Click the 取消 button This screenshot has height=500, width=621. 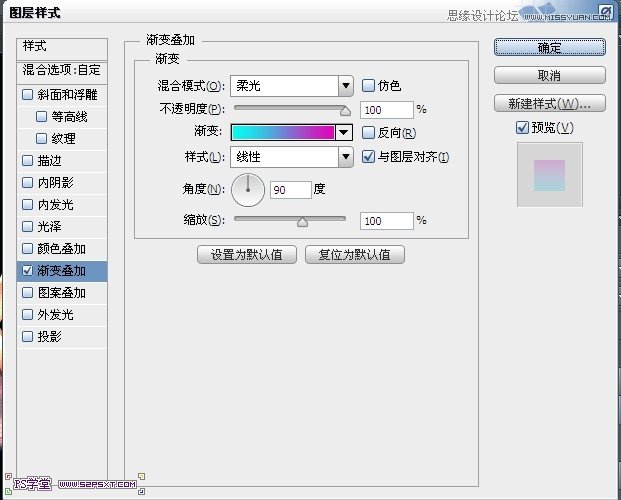tap(550, 75)
